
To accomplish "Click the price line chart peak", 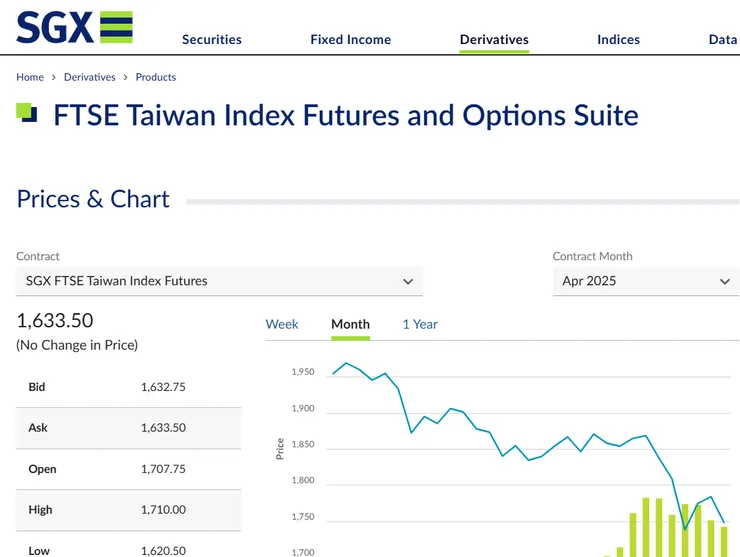I will (x=346, y=363).
